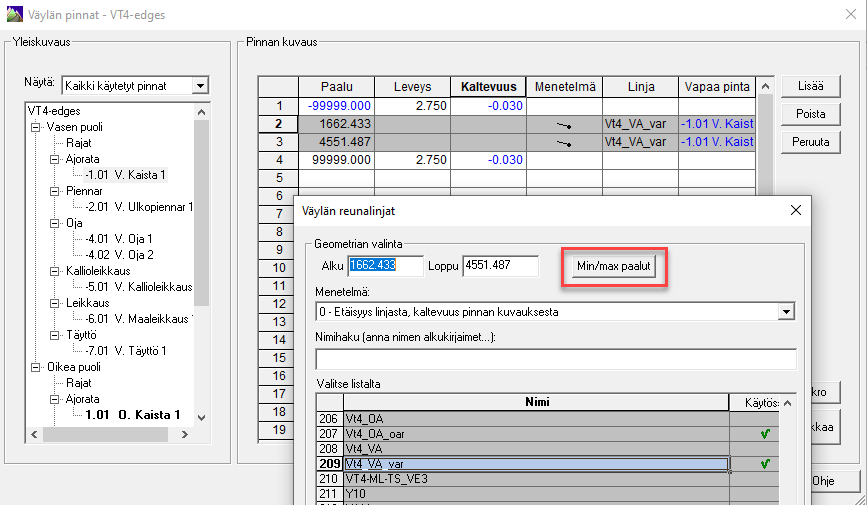Click the green checkmark on row 209
Viewport: 867px width, 505px height.
click(x=765, y=464)
